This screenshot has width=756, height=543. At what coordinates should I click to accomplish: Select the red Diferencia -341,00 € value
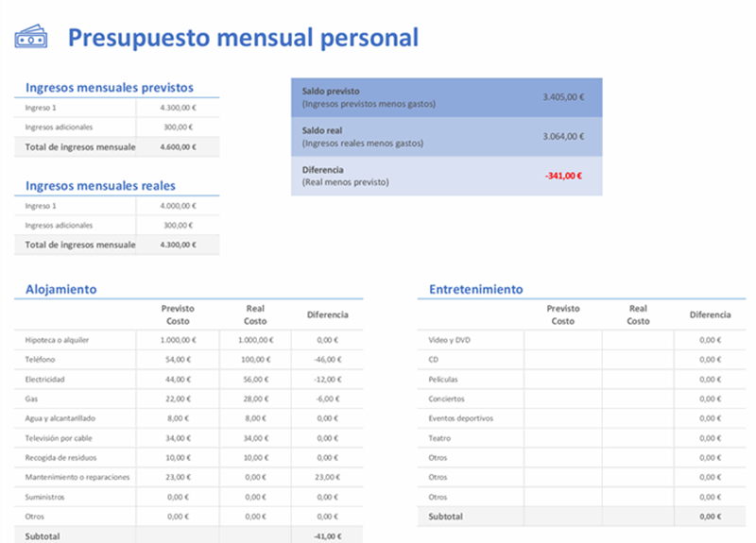(x=563, y=176)
